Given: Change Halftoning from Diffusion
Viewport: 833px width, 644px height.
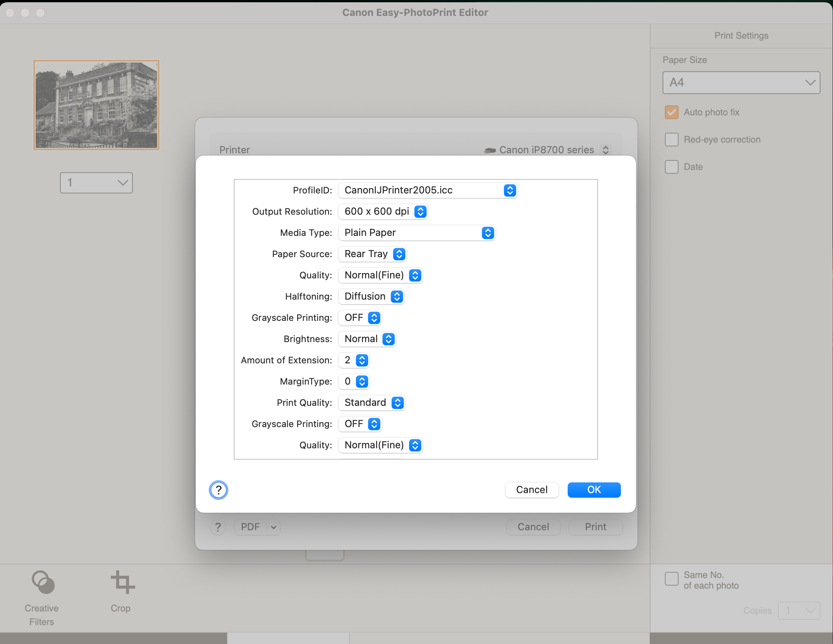Looking at the screenshot, I should pyautogui.click(x=371, y=296).
